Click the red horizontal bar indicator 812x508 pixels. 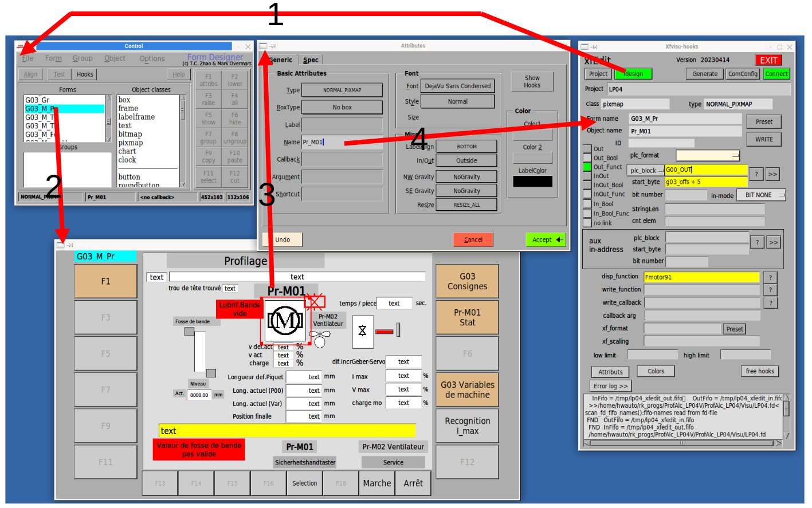pyautogui.click(x=384, y=332)
